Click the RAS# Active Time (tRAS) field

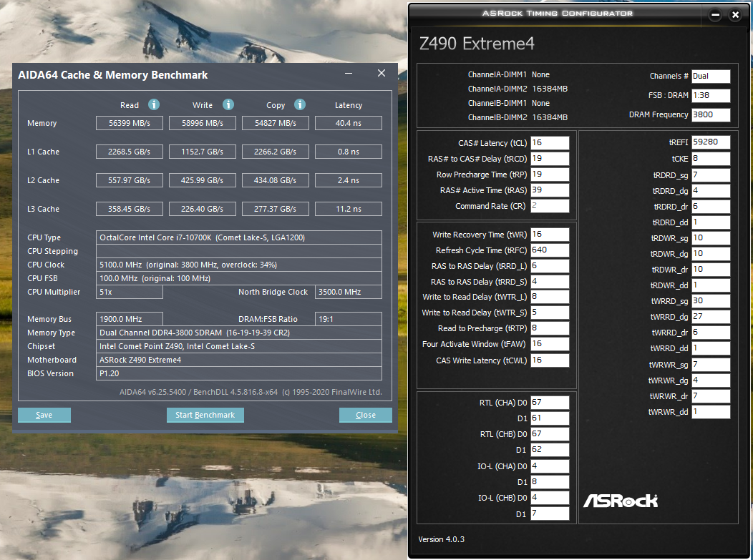pos(550,190)
